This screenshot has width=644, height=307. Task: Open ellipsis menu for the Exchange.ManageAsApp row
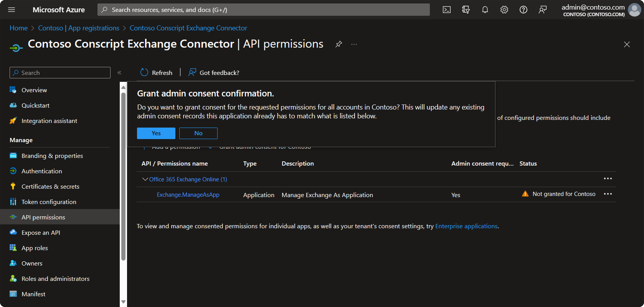point(608,194)
